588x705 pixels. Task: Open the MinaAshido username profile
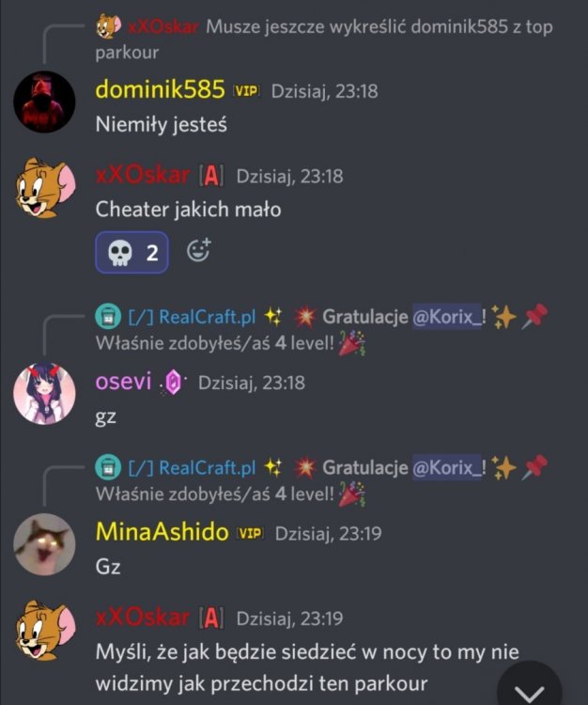pyautogui.click(x=162, y=532)
